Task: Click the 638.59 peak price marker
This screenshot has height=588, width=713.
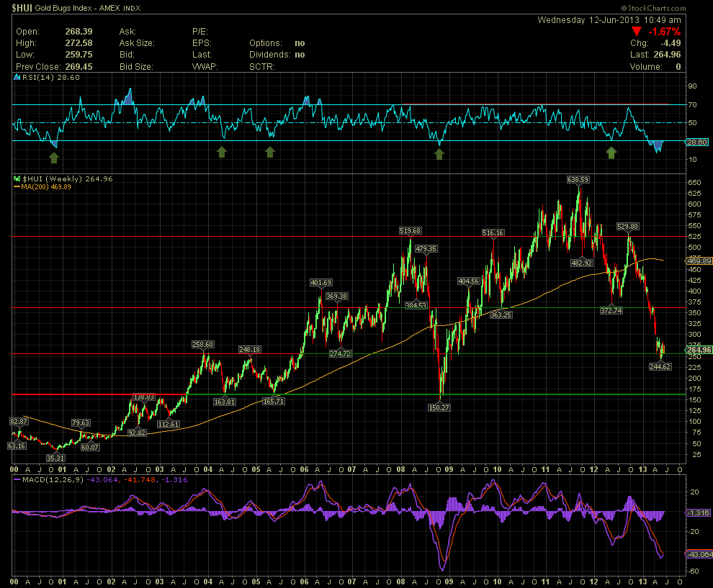Action: [578, 179]
